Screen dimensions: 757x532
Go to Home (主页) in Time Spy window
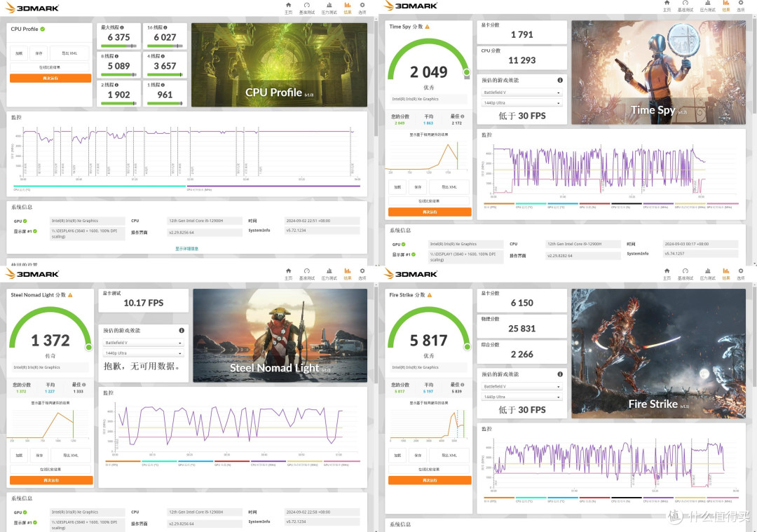point(667,6)
